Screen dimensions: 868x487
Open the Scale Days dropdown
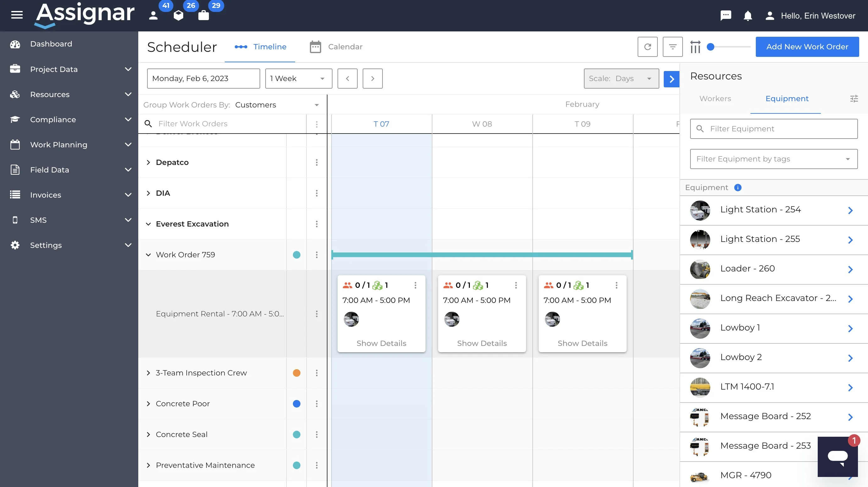click(621, 79)
